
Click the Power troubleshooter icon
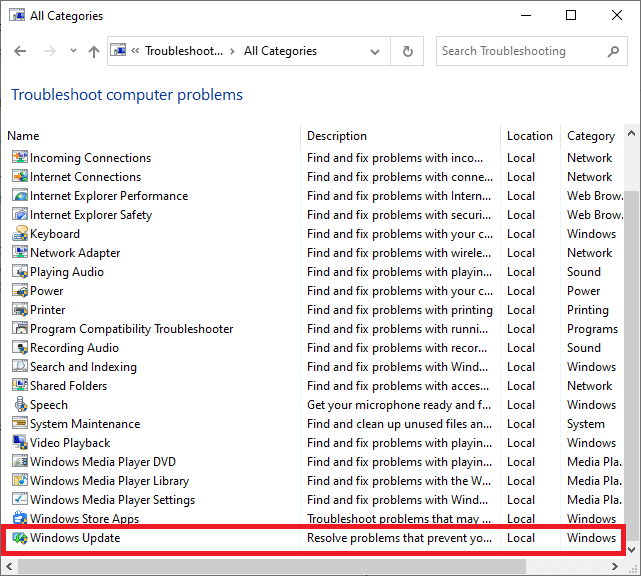click(x=20, y=291)
